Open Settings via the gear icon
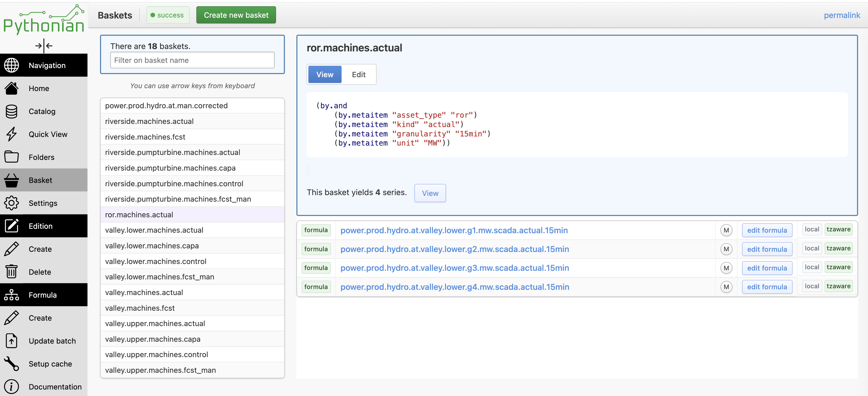The width and height of the screenshot is (868, 396). point(11,203)
